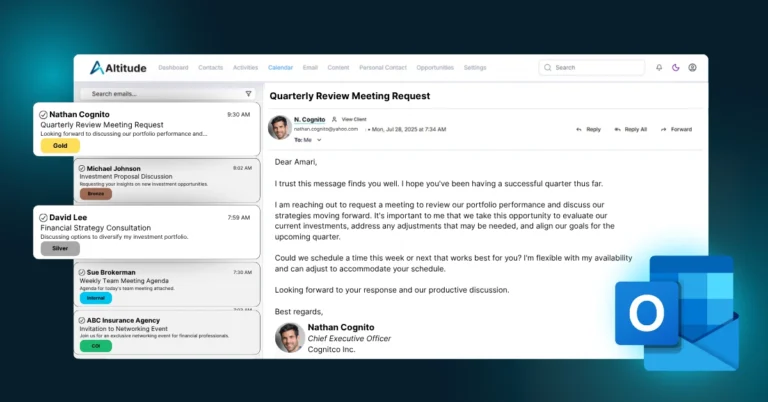Click the 9:30 AM timestamp
Image resolution: width=768 pixels, height=402 pixels.
239,115
